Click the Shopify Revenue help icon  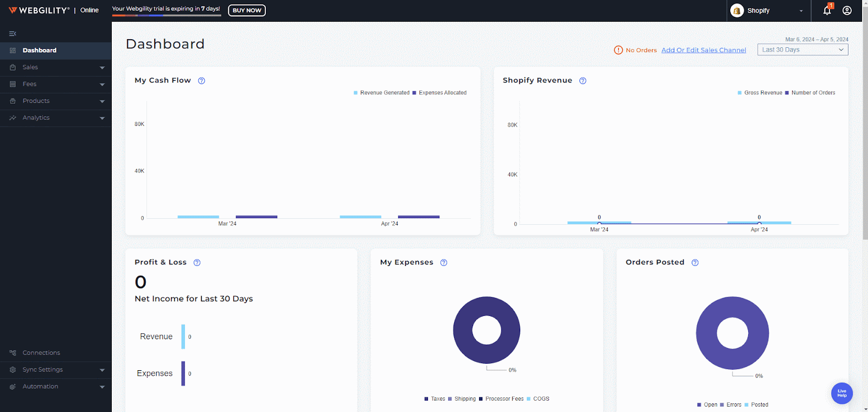click(x=583, y=81)
